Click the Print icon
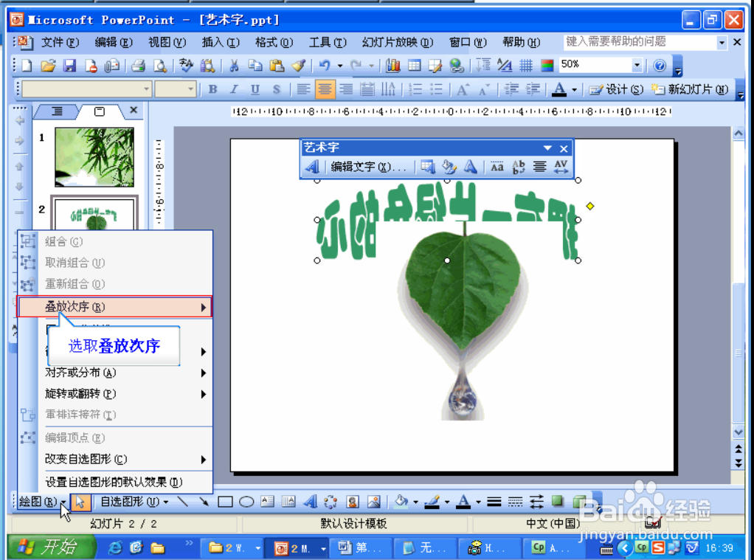The height and width of the screenshot is (560, 754). (139, 66)
